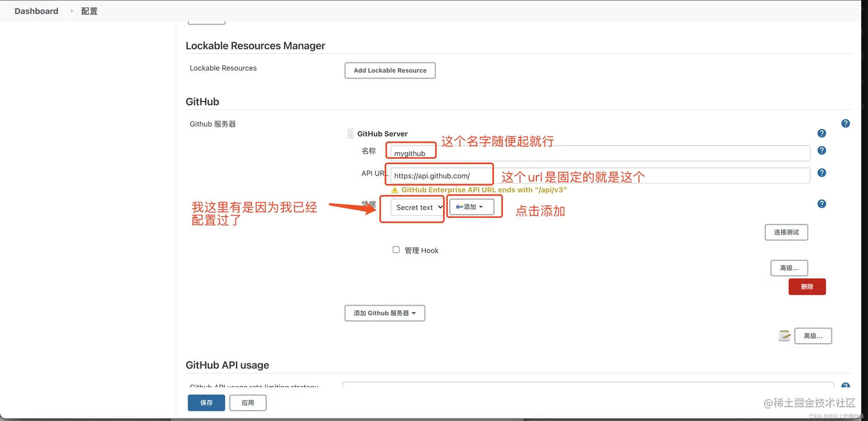The width and height of the screenshot is (868, 421).
Task: Open help icon for the credentials row
Action: 821,204
